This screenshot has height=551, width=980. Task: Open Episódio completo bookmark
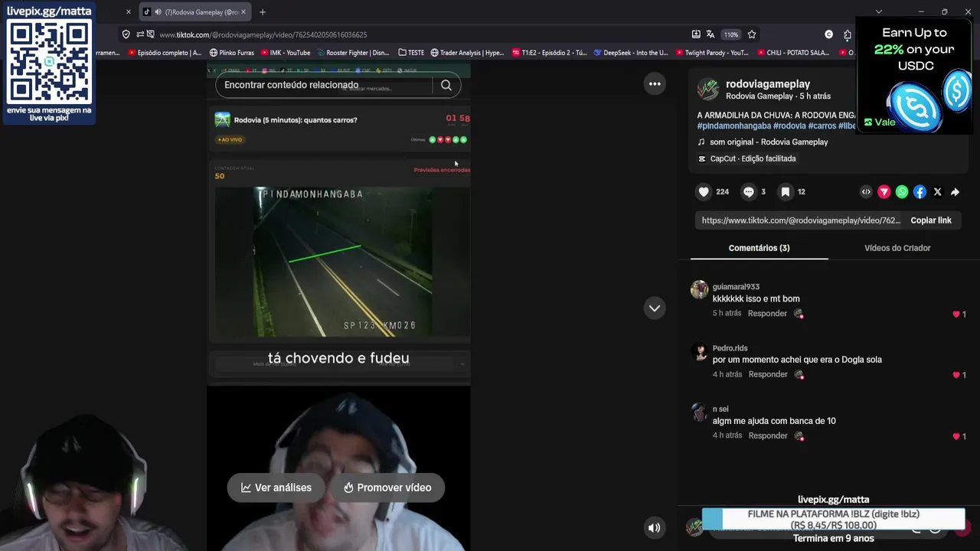[165, 53]
